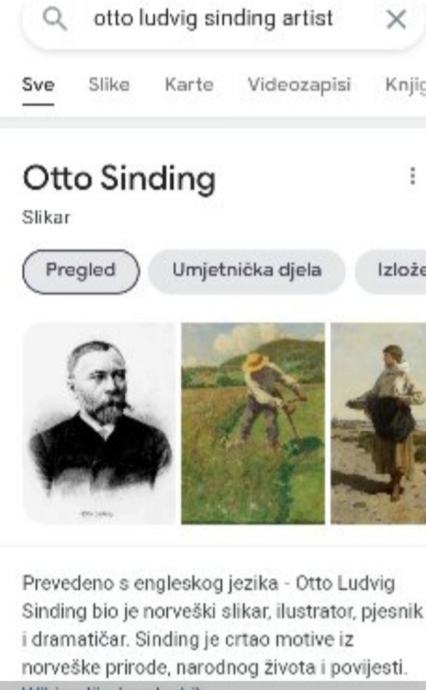The image size is (426, 690).
Task: Open the three-dot more options menu
Action: [412, 176]
